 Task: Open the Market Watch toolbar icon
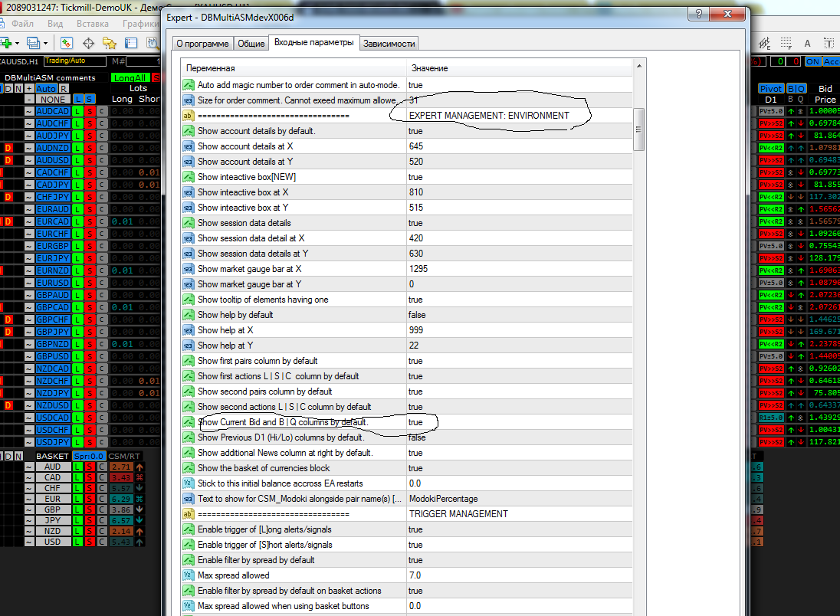(x=67, y=43)
